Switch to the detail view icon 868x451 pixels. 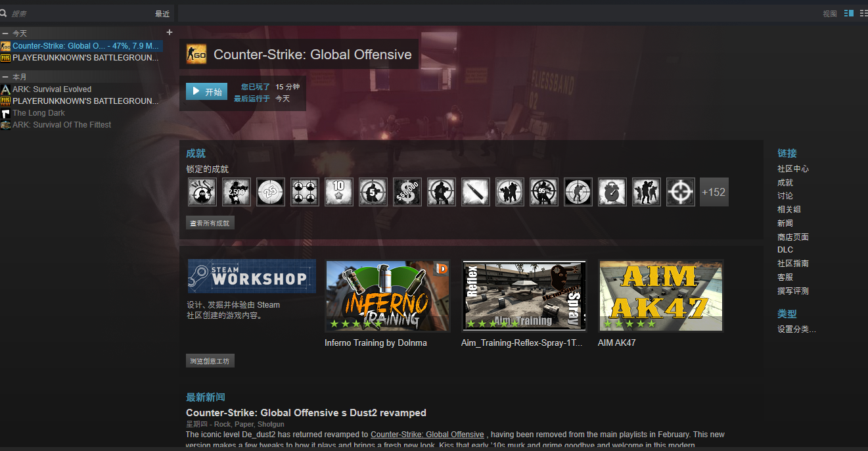(x=849, y=13)
